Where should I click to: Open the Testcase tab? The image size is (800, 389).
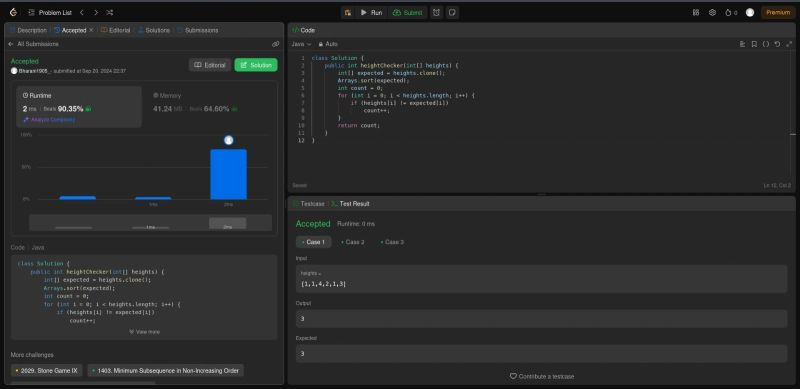[309, 204]
